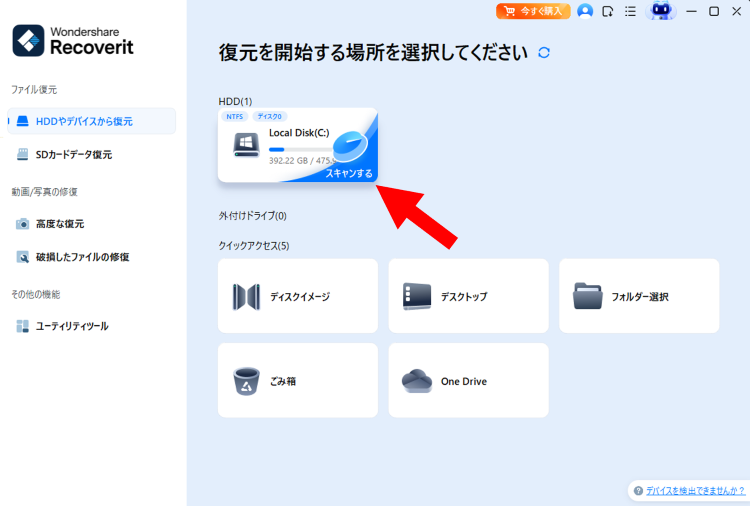Click the 今すぐ購入 buy now button
This screenshot has width=750, height=506.
coord(533,11)
